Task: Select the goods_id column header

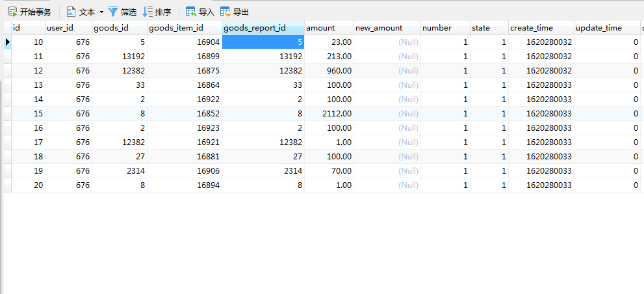Action: pos(120,28)
